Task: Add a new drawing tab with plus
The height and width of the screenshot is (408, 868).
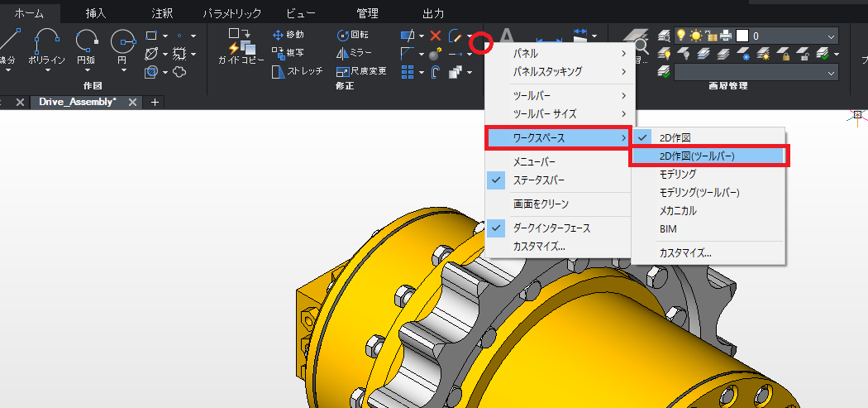Action: click(x=155, y=103)
